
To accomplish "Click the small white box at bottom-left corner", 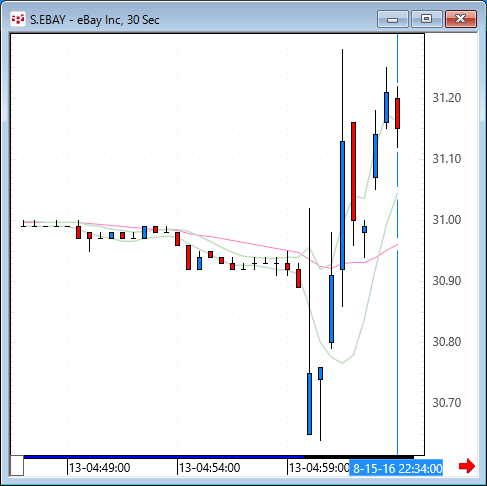I will click(17, 466).
